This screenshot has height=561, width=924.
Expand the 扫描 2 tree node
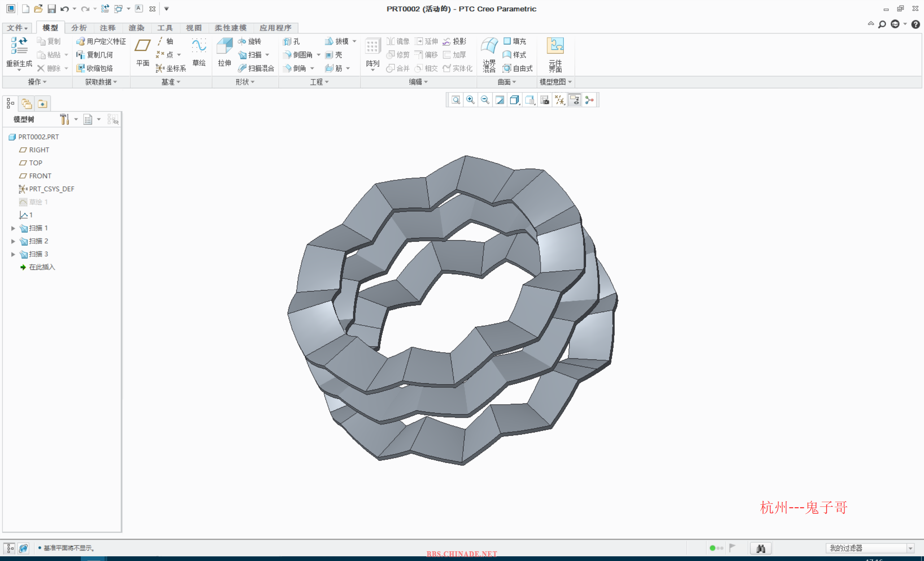click(x=13, y=241)
